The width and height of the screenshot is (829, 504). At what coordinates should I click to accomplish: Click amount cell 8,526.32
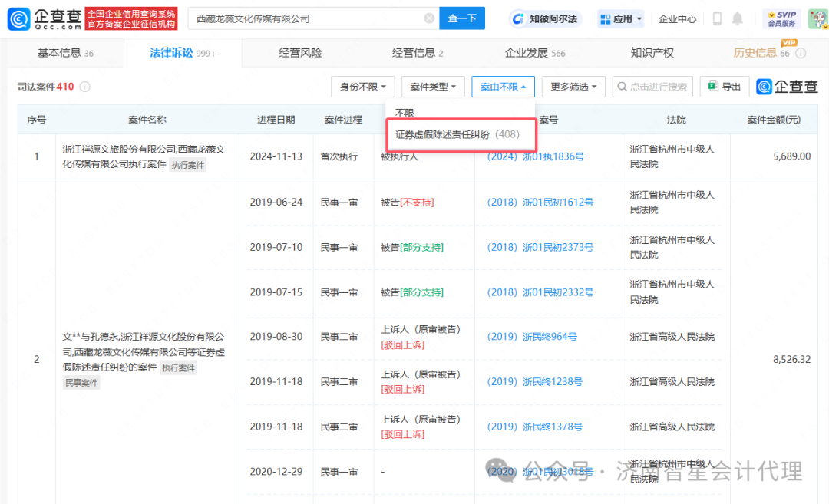791,359
